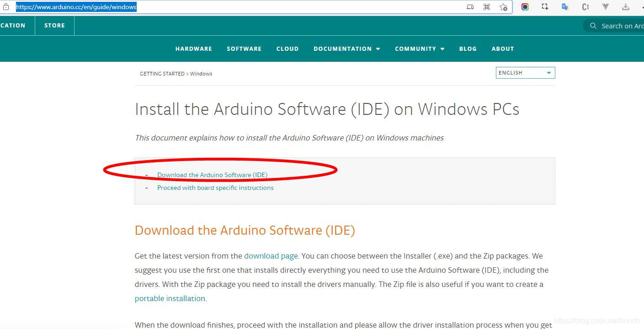Click the GETTING STARTED breadcrumb
644x329 pixels.
162,74
